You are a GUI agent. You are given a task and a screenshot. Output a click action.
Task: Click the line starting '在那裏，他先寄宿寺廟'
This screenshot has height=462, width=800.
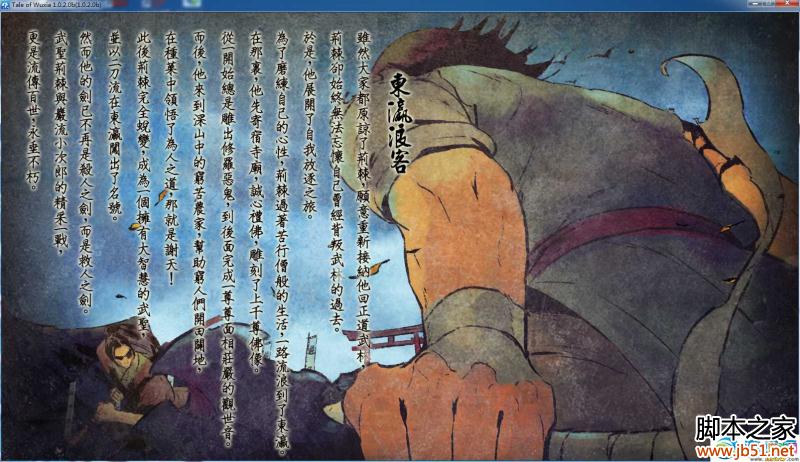[256, 201]
